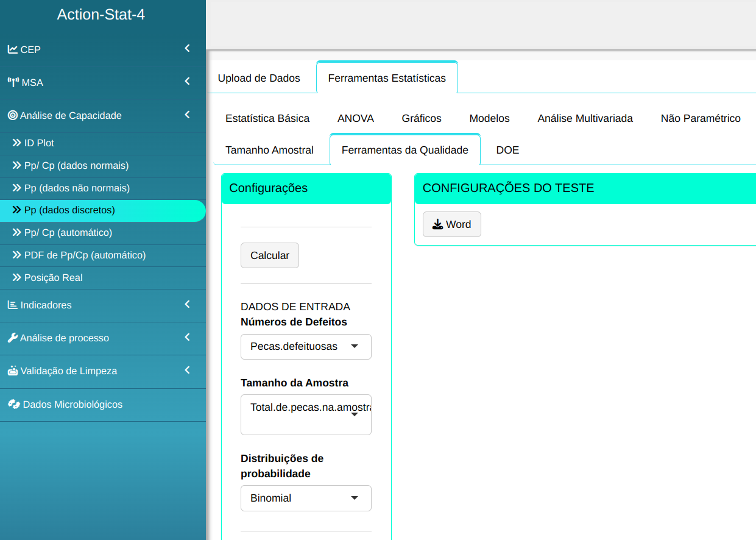Image resolution: width=756 pixels, height=540 pixels.
Task: Open the Distribuições de probabilidade Binomial dropdown
Action: (306, 498)
